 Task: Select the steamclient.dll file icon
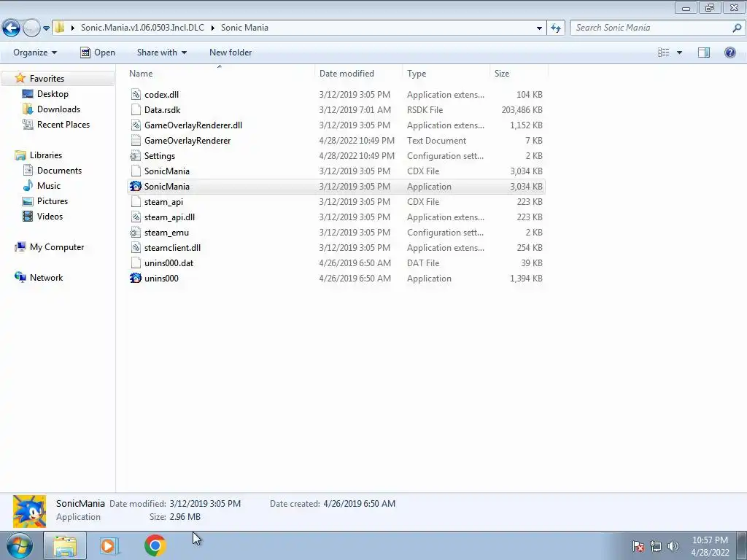[136, 248]
